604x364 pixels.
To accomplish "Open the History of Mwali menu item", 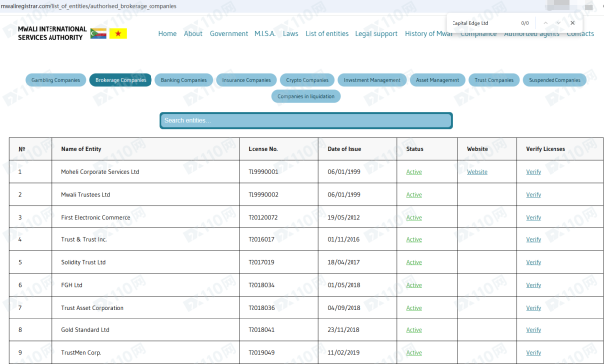I will [x=429, y=34].
